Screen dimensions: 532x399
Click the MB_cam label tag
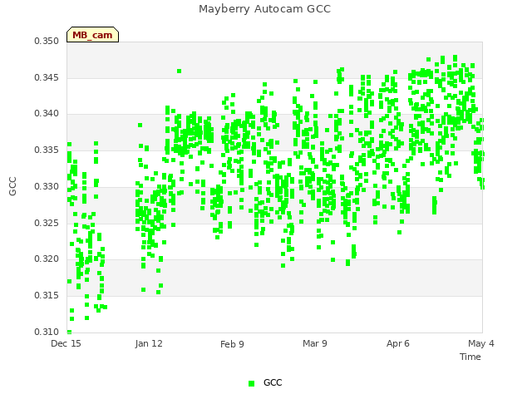[92, 35]
